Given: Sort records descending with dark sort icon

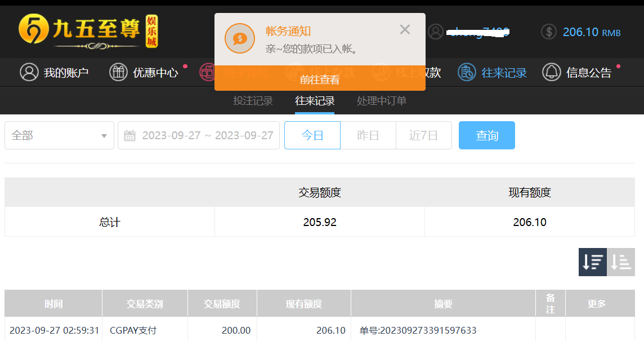Looking at the screenshot, I should [x=593, y=262].
